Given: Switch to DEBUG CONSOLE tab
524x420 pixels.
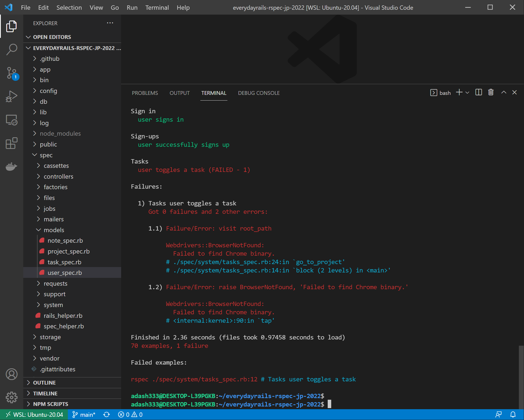Looking at the screenshot, I should pyautogui.click(x=259, y=93).
